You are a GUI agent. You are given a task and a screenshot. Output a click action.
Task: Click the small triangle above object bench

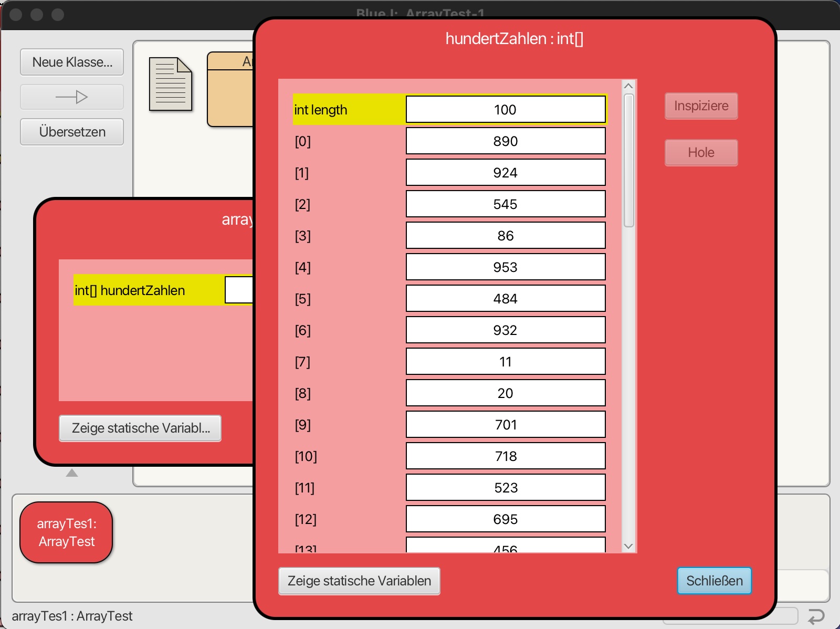72,473
